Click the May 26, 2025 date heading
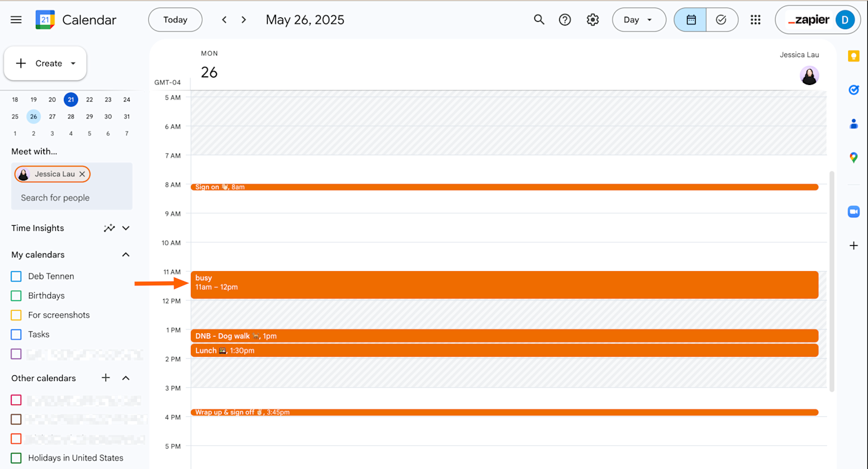Image resolution: width=868 pixels, height=469 pixels. (305, 20)
